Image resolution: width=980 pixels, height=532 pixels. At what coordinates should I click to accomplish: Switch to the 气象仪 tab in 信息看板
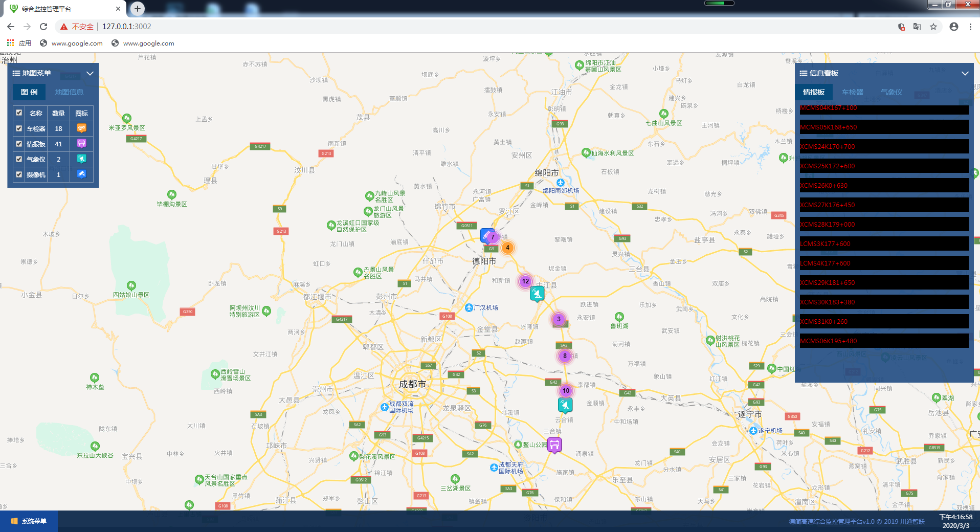(x=892, y=92)
